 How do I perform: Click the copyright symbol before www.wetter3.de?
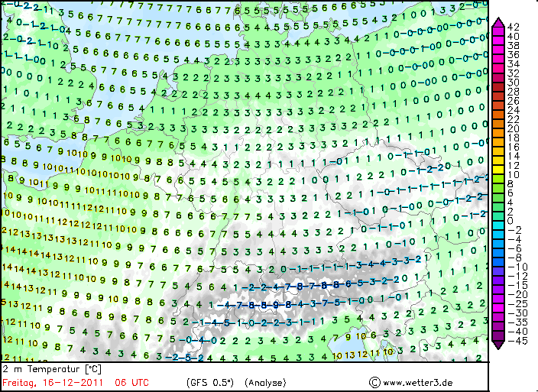click(374, 382)
